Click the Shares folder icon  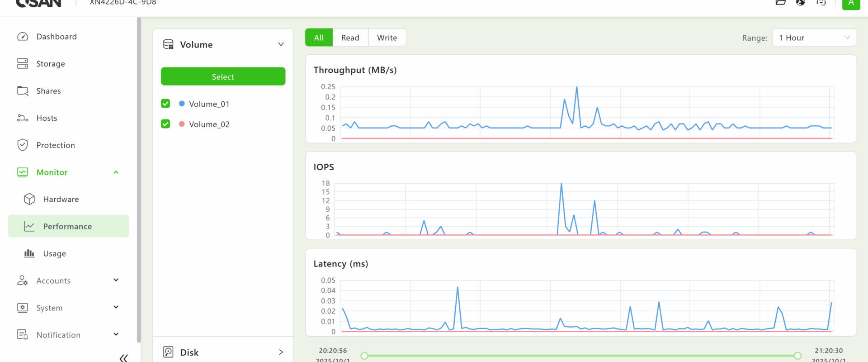coord(23,91)
